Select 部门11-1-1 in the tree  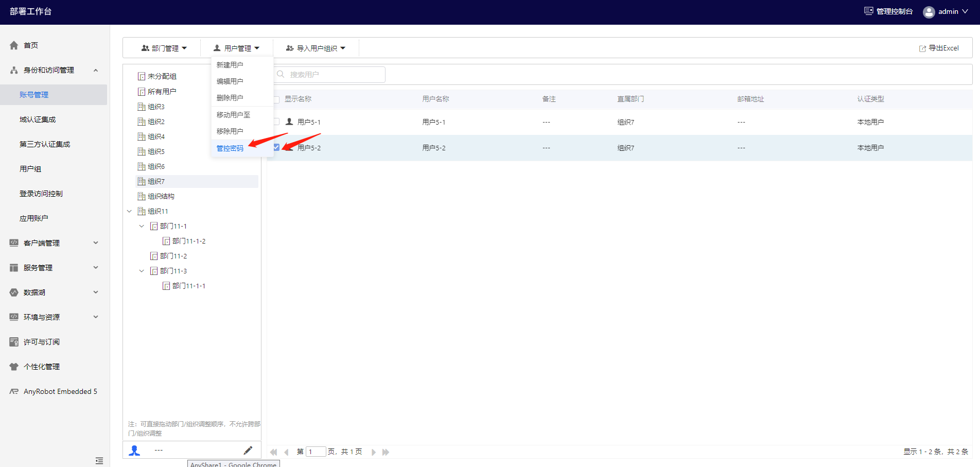[x=189, y=286]
